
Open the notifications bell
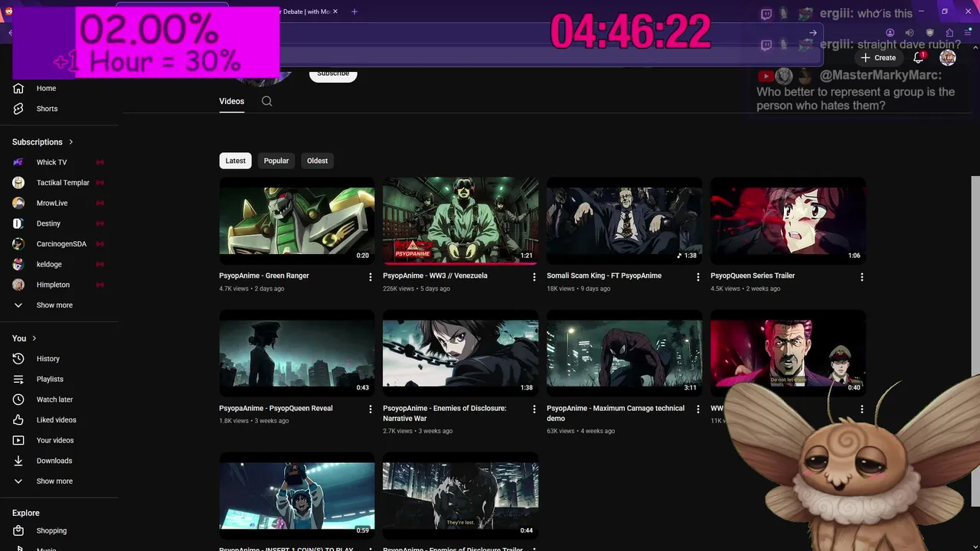click(920, 57)
